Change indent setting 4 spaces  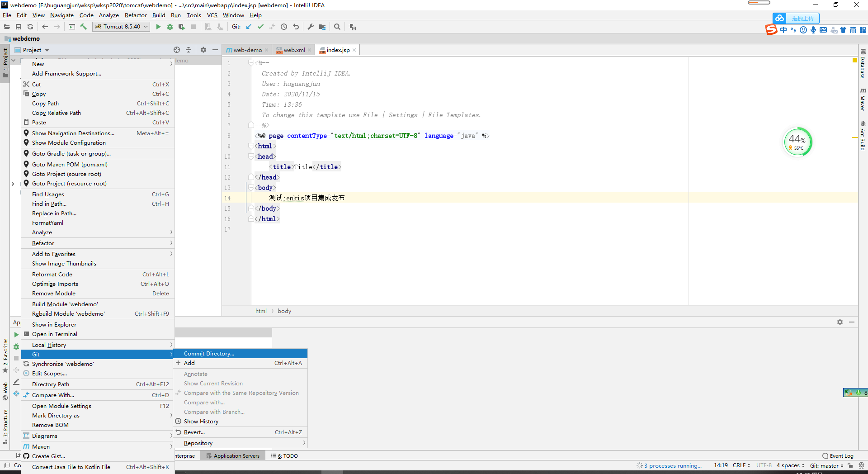tap(790, 465)
